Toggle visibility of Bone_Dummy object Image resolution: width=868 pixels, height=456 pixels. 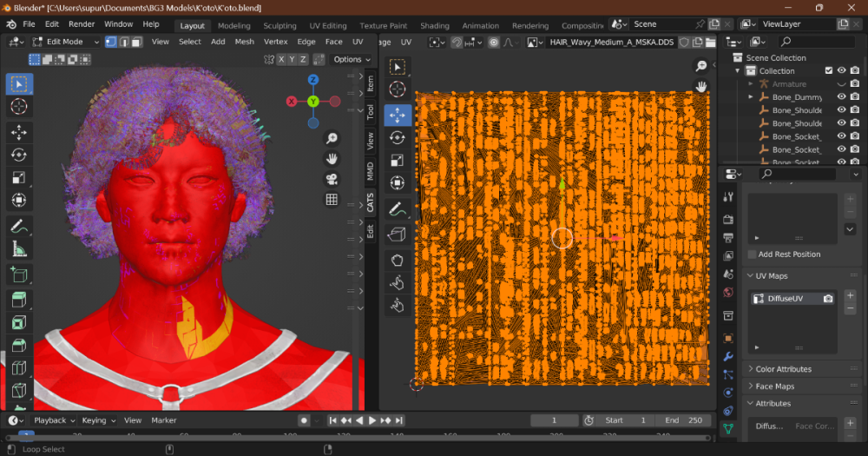841,97
